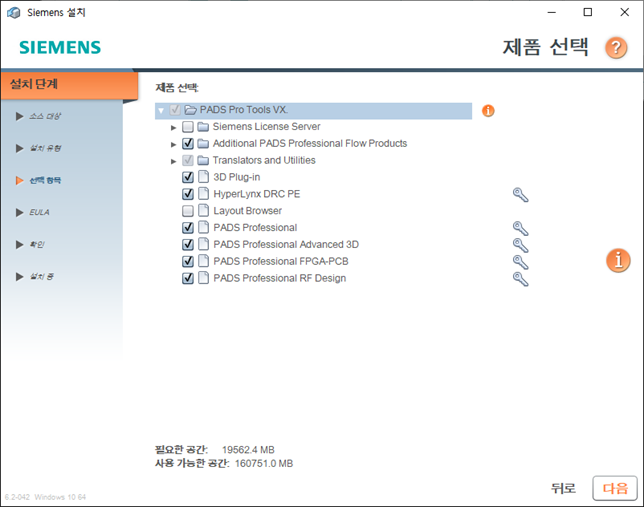The height and width of the screenshot is (507, 644).
Task: Click the 다음 button to continue
Action: [615, 488]
